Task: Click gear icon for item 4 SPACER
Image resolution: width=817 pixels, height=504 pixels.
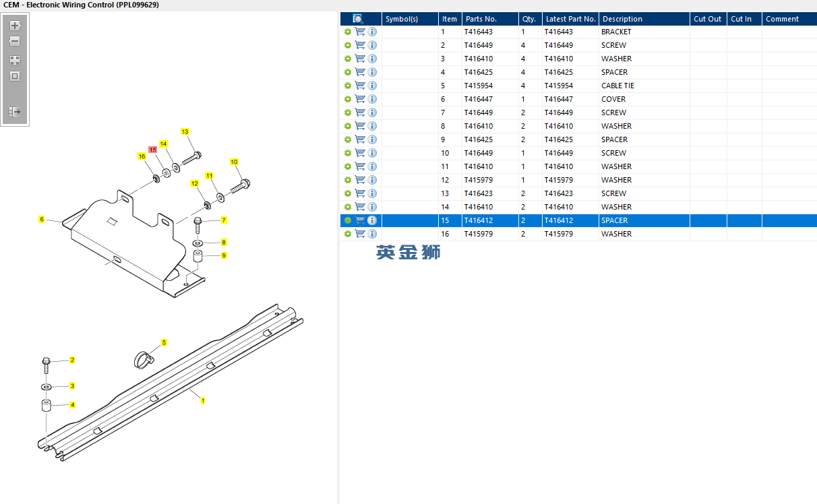Action: click(348, 72)
